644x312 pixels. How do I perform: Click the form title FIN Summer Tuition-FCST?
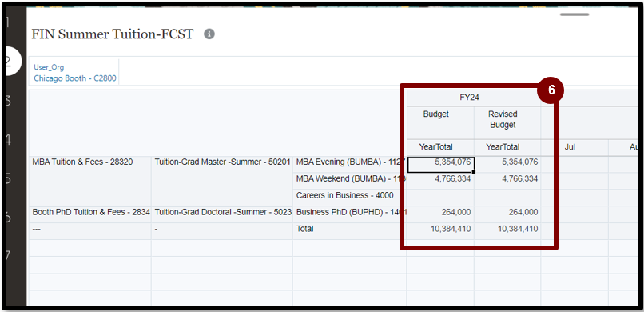coord(113,34)
